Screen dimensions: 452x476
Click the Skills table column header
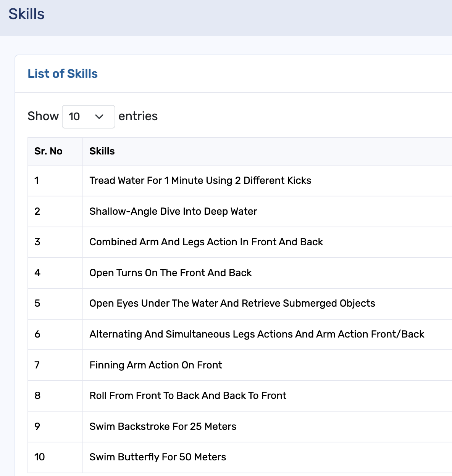click(102, 151)
